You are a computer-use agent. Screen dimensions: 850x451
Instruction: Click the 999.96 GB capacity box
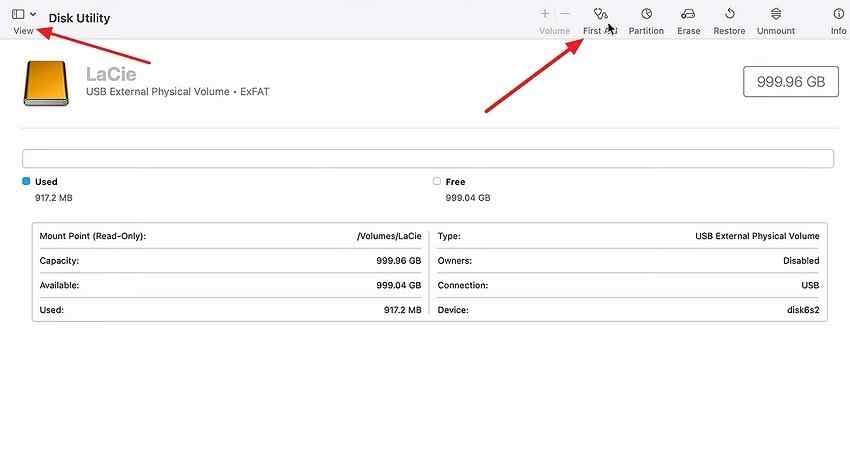pyautogui.click(x=791, y=82)
